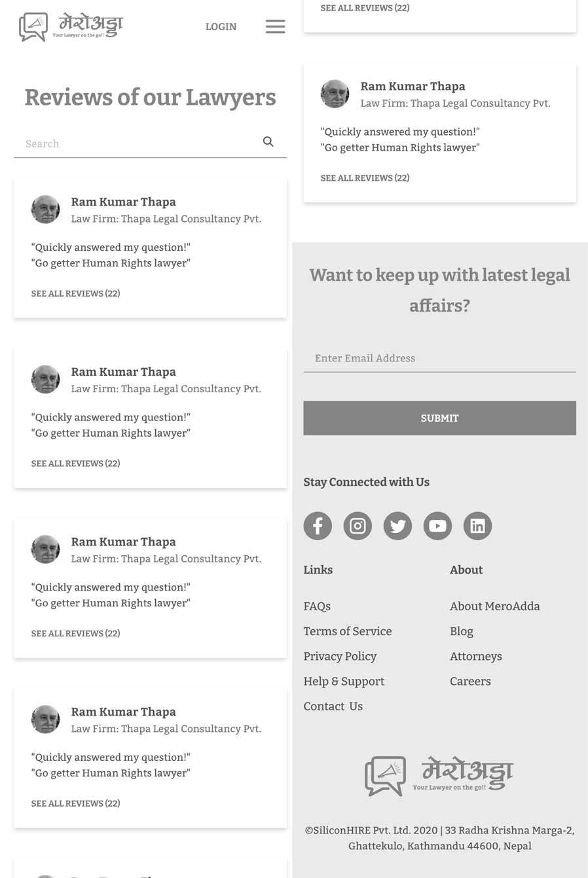Click the Enter Email Address field
Screen dimensions: 588x878
point(439,358)
